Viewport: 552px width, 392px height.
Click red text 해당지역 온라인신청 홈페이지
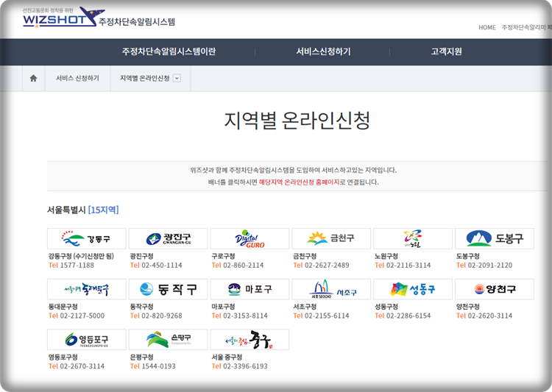(299, 182)
